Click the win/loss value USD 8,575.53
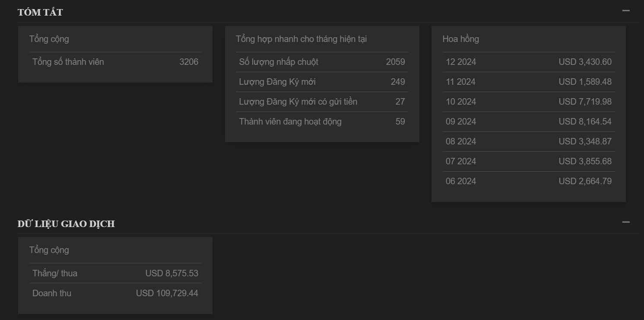Screen dimensions: 644x320 point(172,273)
